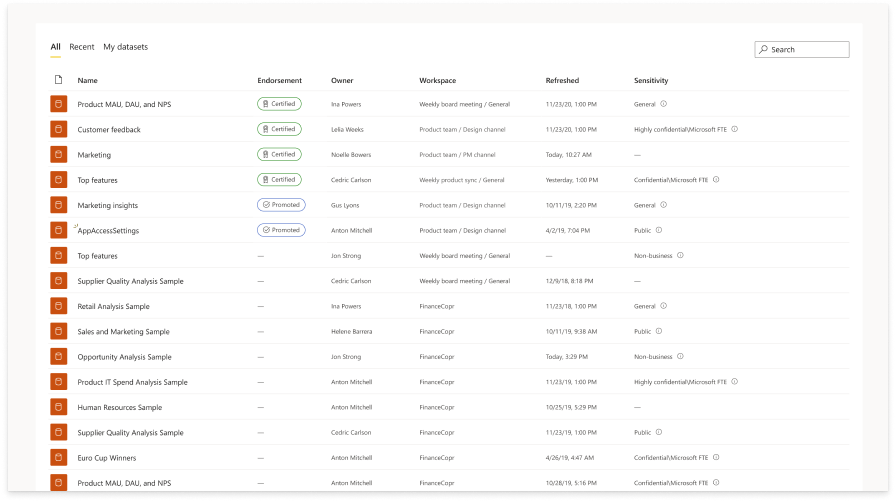This screenshot has width=896, height=502.
Task: Click the dataset icon beside Customer feedback
Action: tap(58, 130)
